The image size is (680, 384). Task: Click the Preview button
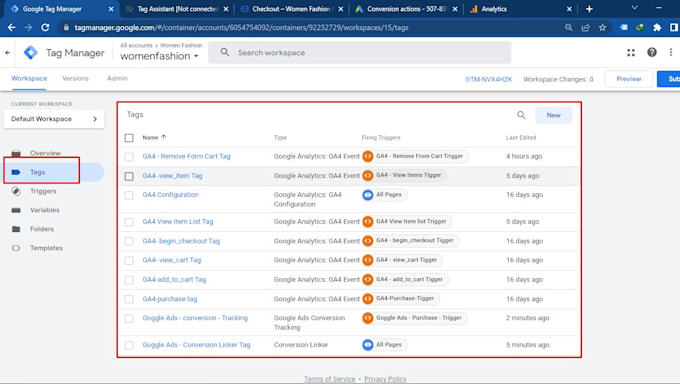[628, 79]
